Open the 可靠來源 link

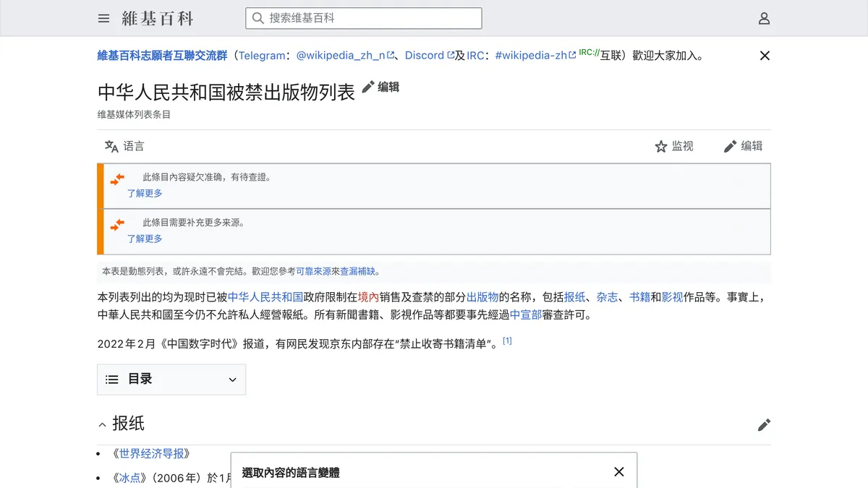coord(313,272)
